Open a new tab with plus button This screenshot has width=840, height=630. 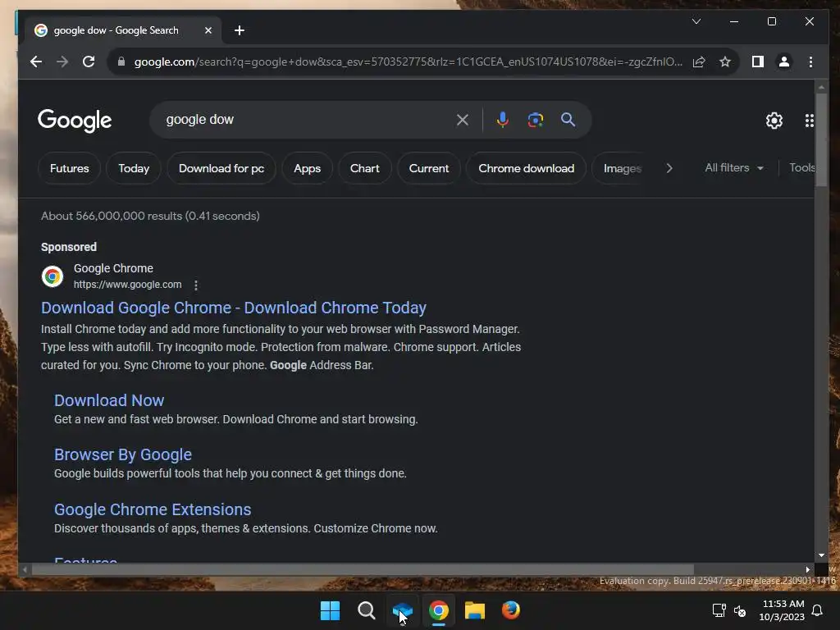pos(240,30)
